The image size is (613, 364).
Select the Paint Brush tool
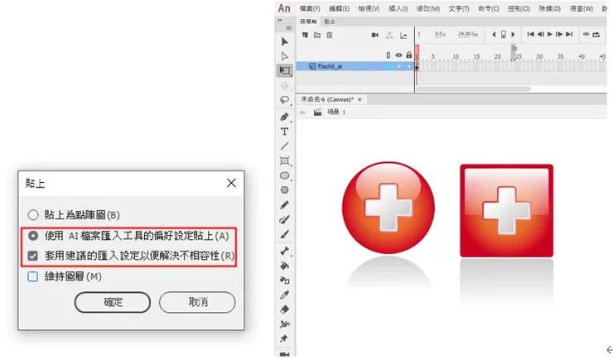(285, 219)
